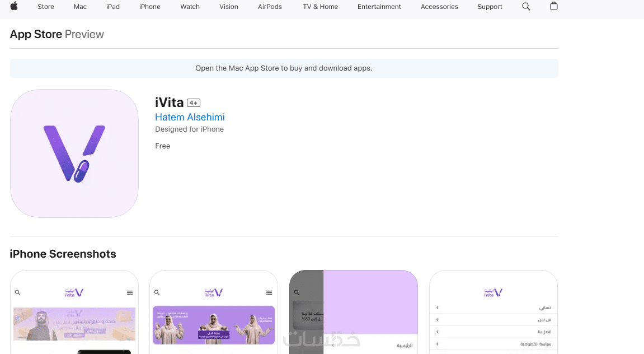This screenshot has width=644, height=354.
Task: Click the 'Open the Mac App Store' banner
Action: pyautogui.click(x=284, y=68)
